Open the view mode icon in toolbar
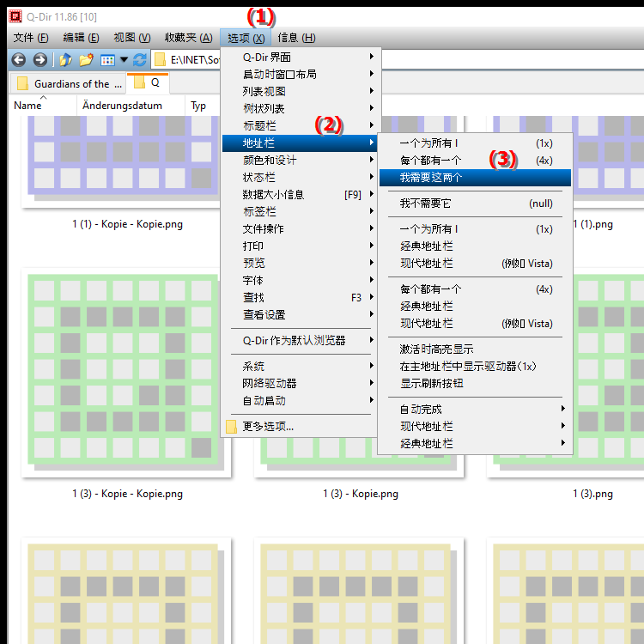 (107, 60)
